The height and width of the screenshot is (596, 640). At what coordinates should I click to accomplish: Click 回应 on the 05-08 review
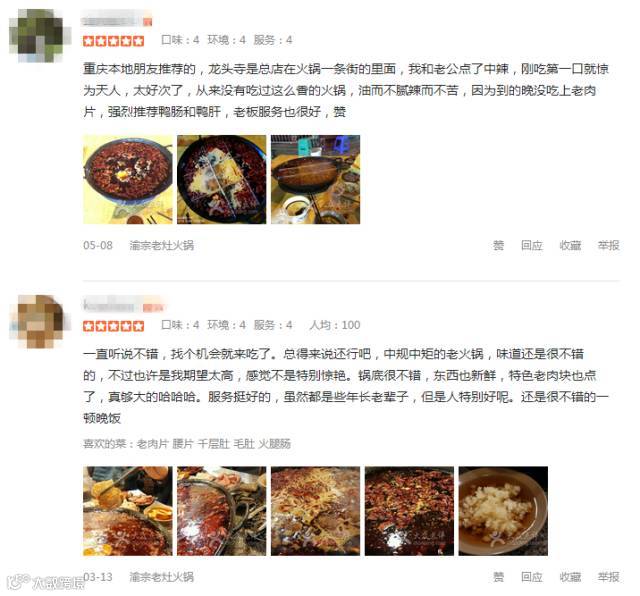532,245
